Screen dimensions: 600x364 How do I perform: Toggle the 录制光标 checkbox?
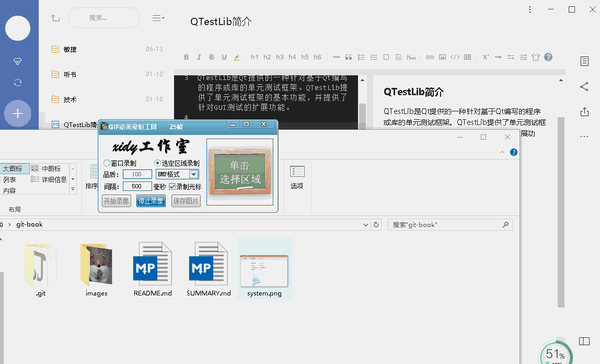(172, 187)
